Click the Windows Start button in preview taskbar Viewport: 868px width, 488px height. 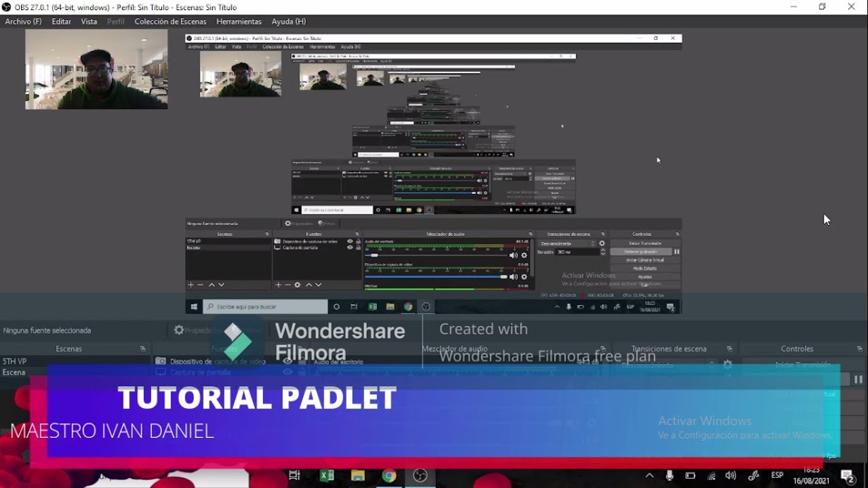pyautogui.click(x=194, y=307)
